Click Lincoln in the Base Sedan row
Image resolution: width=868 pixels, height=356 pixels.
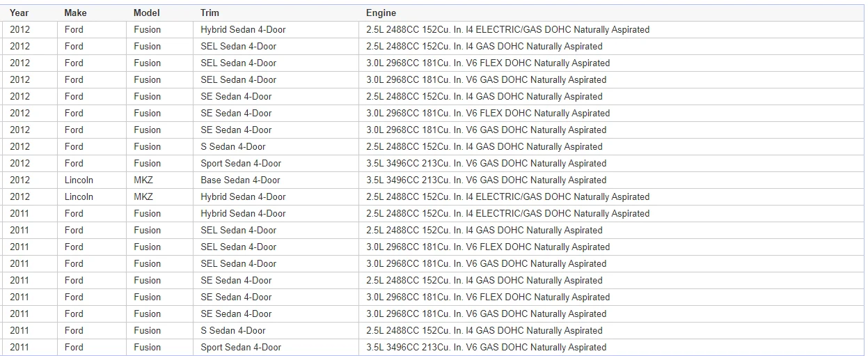[79, 180]
